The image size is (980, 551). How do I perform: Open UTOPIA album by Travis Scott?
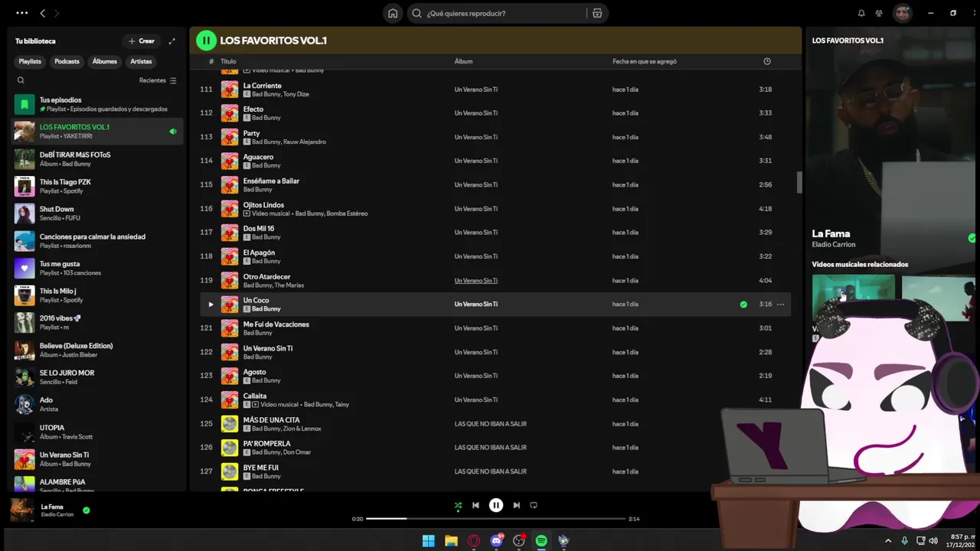pos(98,432)
